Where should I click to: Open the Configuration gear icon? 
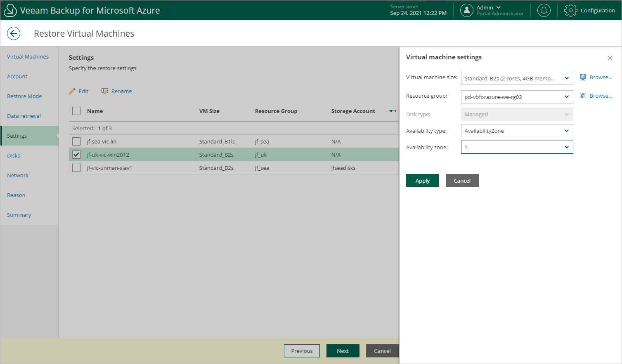pos(570,10)
